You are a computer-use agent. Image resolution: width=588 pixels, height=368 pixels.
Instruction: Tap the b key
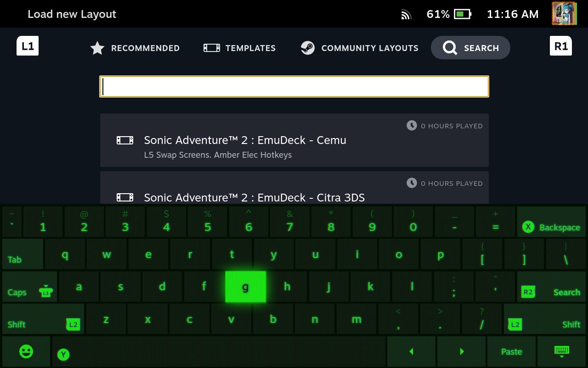(x=273, y=319)
